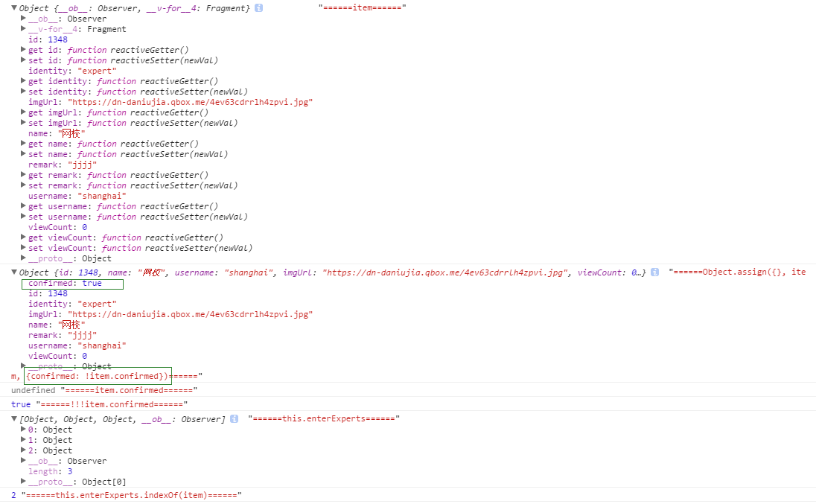This screenshot has width=816, height=504.
Task: Click info icon beside id: 1348 object summary
Action: [654, 272]
